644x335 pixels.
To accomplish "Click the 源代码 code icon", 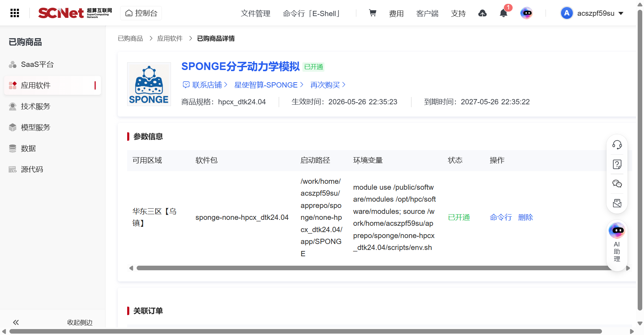I will coord(13,169).
